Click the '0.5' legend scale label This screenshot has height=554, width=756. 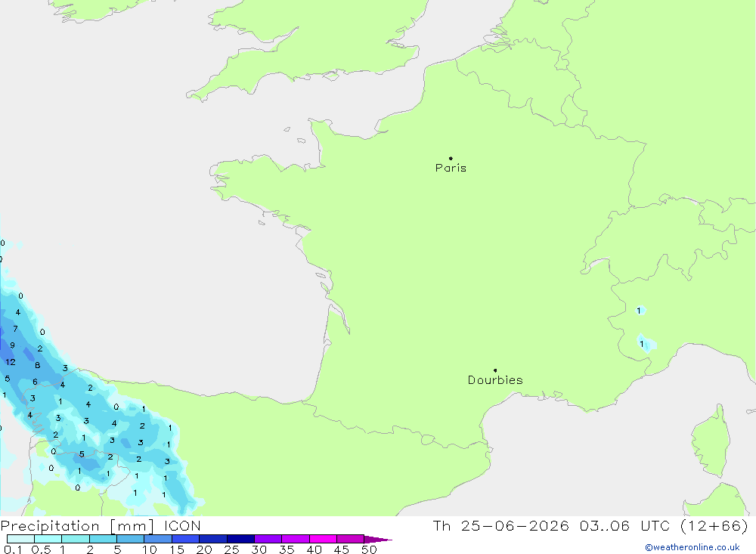pos(41,549)
